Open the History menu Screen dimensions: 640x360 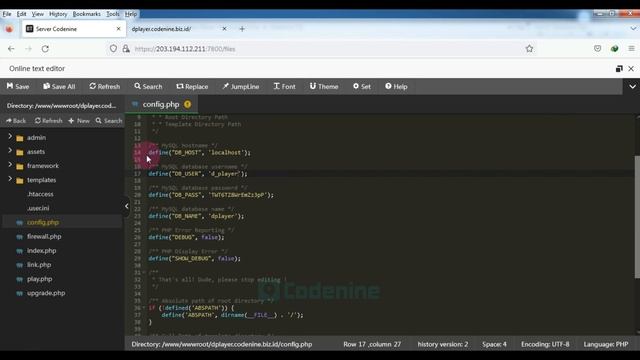pos(58,14)
